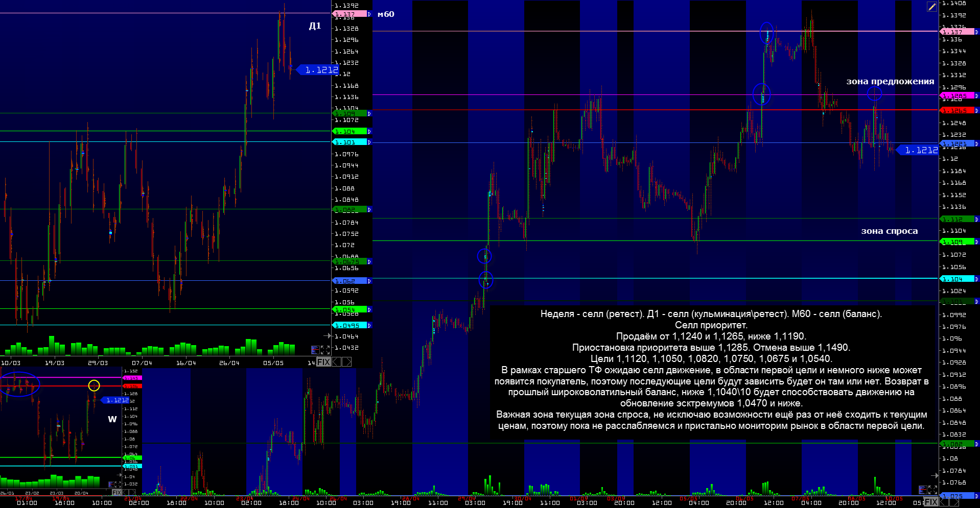Click 'Продаём от 1,1240 и 1,1265' line

point(711,336)
